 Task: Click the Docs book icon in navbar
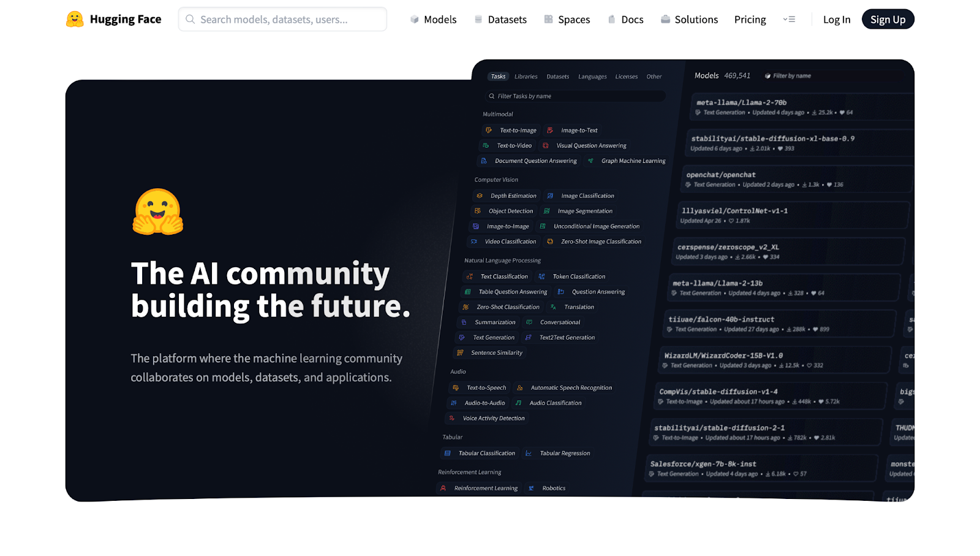click(611, 20)
